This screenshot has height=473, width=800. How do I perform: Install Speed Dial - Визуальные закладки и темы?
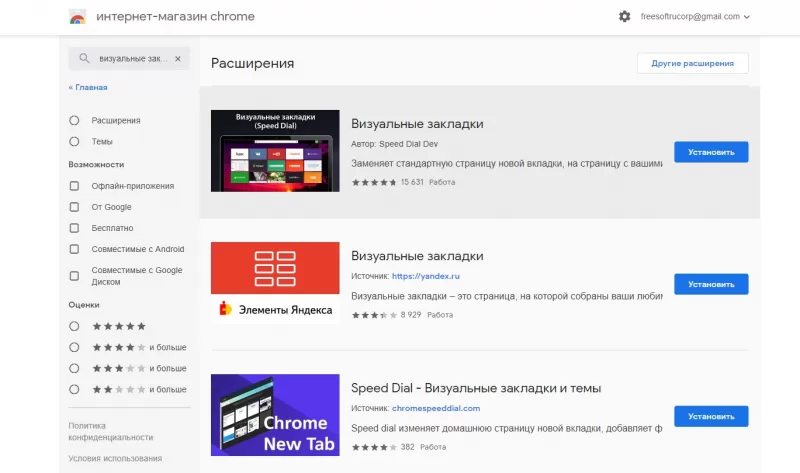(x=711, y=416)
